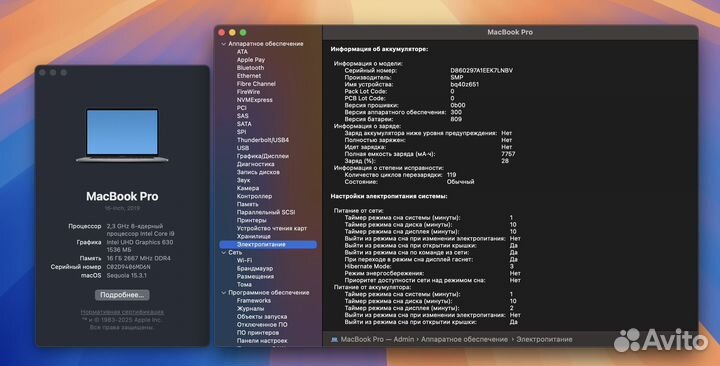Select Камера in the sidebar
This screenshot has height=366, width=720.
point(248,188)
